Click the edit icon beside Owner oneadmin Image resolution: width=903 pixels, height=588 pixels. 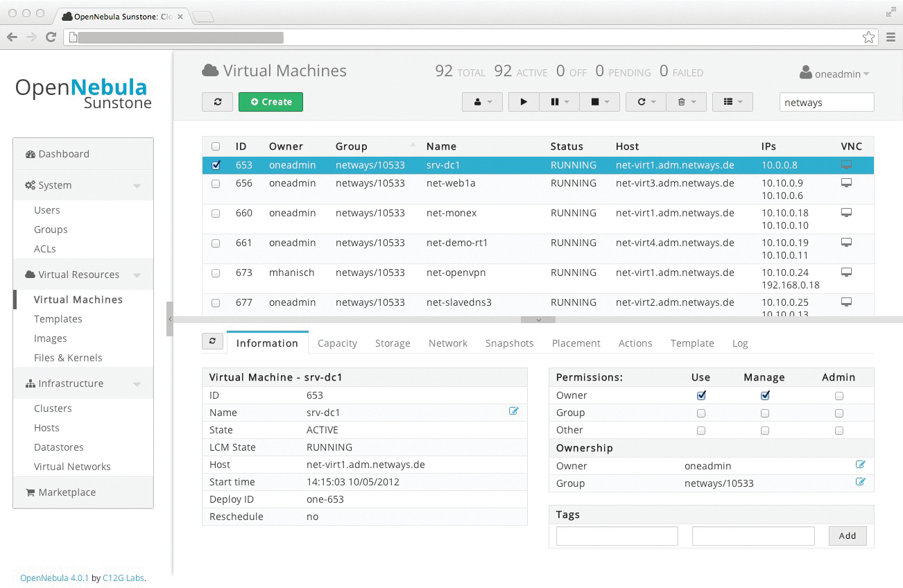tap(861, 465)
